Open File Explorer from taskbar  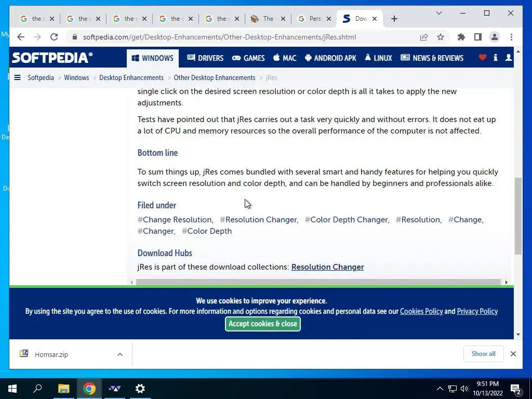[63, 389]
